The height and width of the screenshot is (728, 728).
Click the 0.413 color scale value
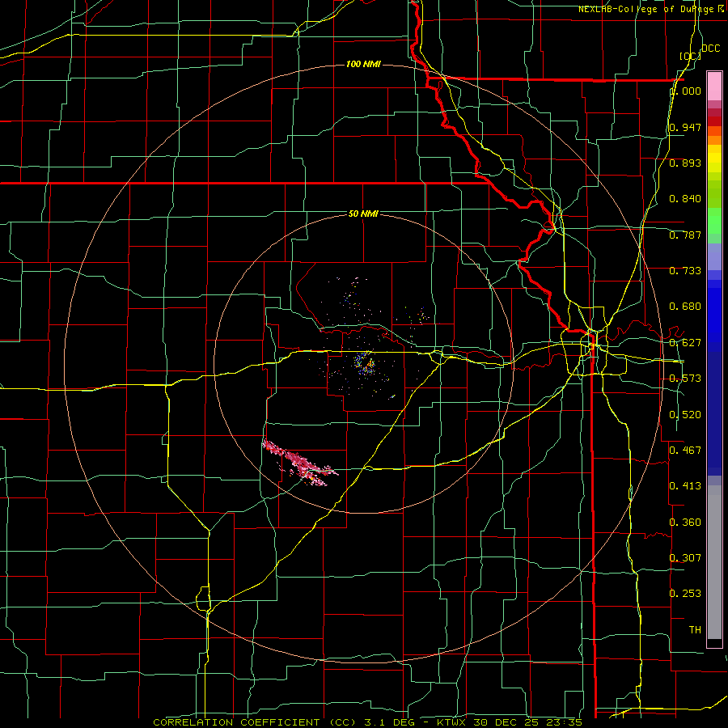(x=685, y=486)
